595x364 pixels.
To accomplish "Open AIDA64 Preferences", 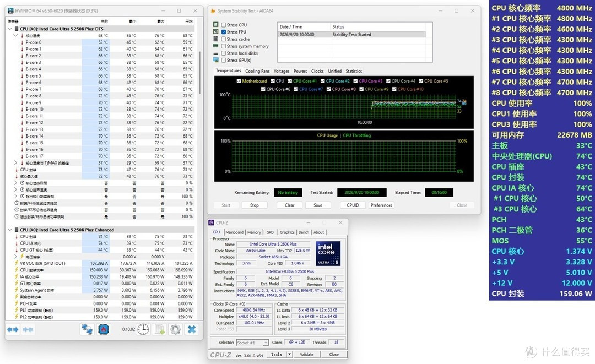I will click(x=381, y=205).
